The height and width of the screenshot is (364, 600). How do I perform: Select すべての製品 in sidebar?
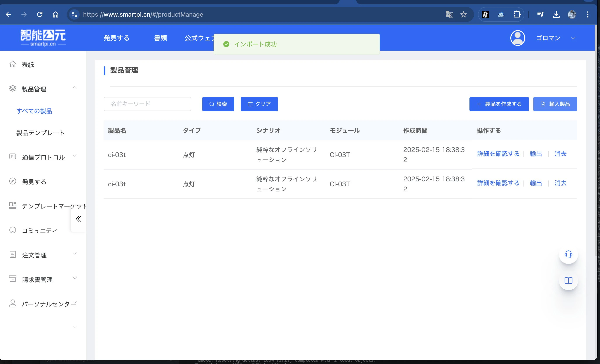(x=34, y=111)
